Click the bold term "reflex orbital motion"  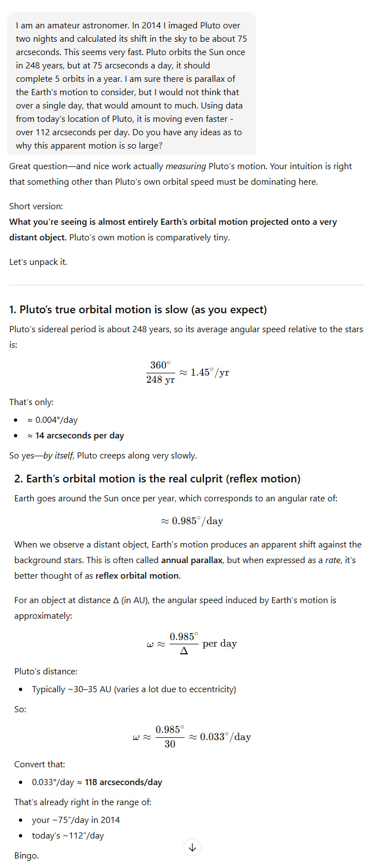137,576
